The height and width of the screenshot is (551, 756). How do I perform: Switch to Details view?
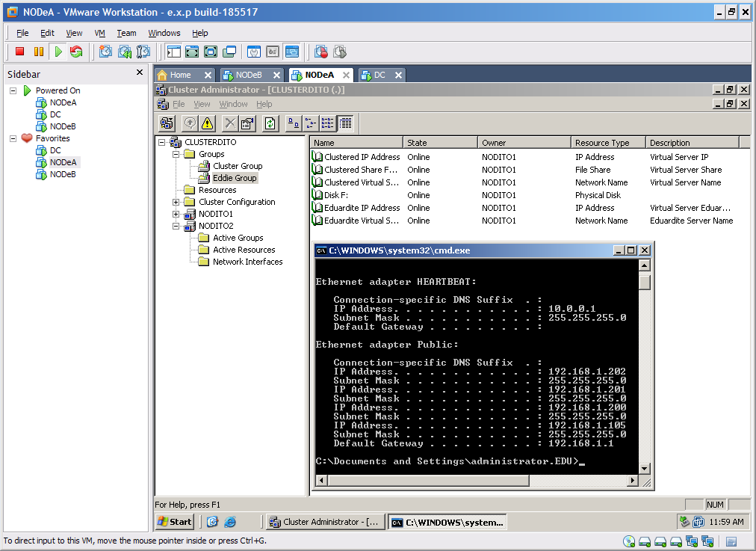click(344, 123)
